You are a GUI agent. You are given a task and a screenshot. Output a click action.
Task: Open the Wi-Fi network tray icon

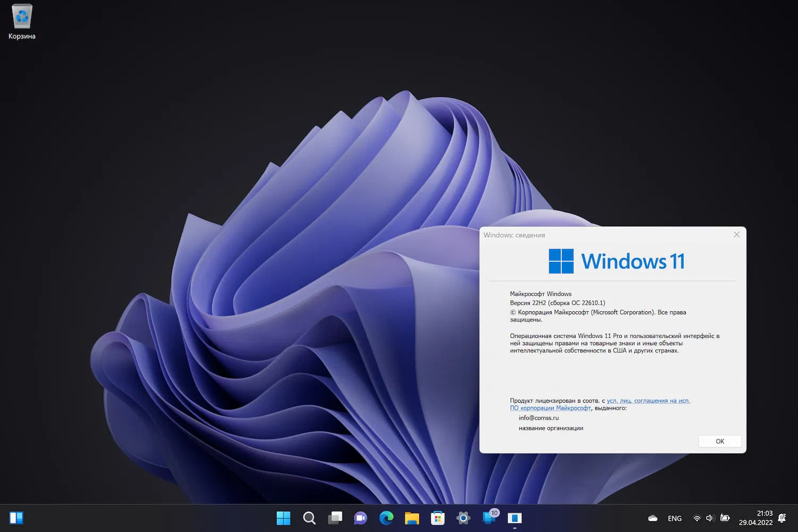[697, 518]
